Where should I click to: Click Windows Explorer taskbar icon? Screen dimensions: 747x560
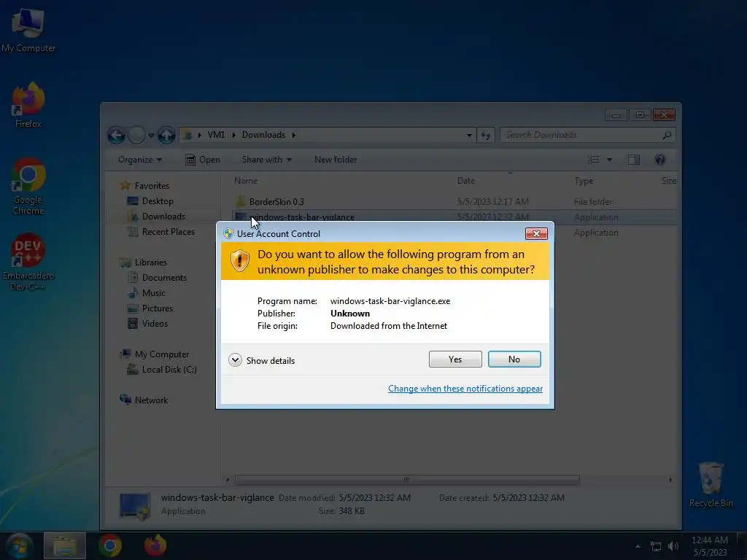[x=65, y=546]
